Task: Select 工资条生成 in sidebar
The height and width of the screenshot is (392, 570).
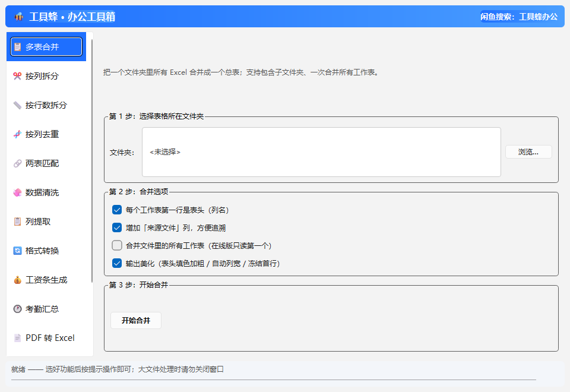Action: 46,280
